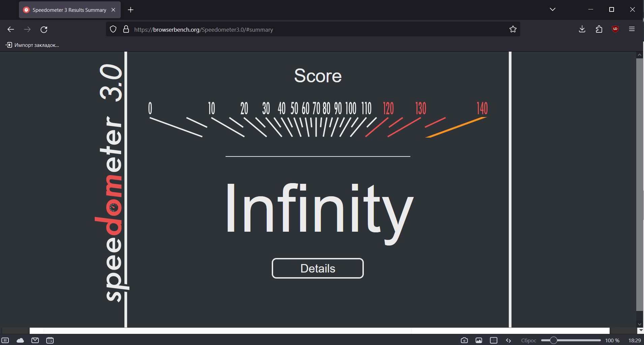644x345 pixels.
Task: Click the forward navigation arrow
Action: click(x=27, y=29)
